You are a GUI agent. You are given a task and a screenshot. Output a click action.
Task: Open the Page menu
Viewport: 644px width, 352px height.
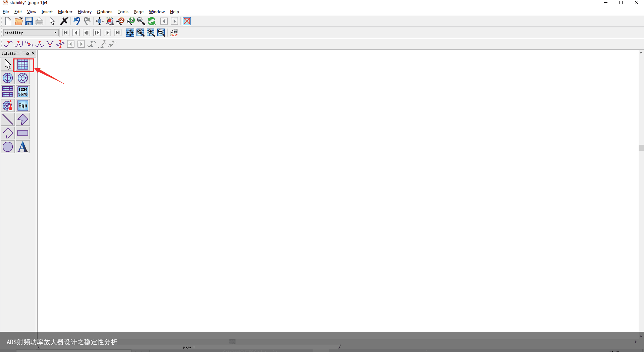click(x=139, y=11)
